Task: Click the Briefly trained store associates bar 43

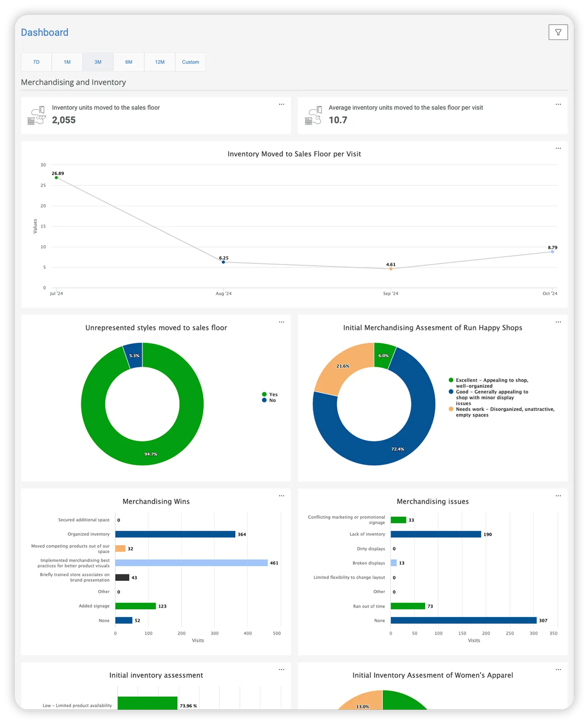Action: tap(122, 577)
